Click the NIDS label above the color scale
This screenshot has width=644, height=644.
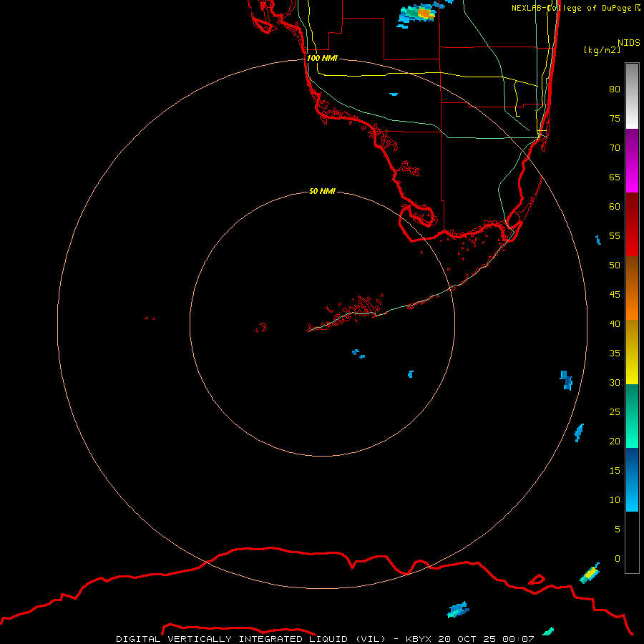[x=629, y=43]
